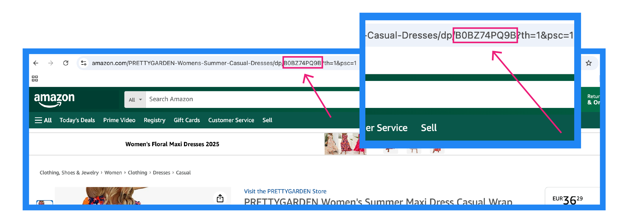
Task: Open the apps grid icon
Action: [x=35, y=79]
